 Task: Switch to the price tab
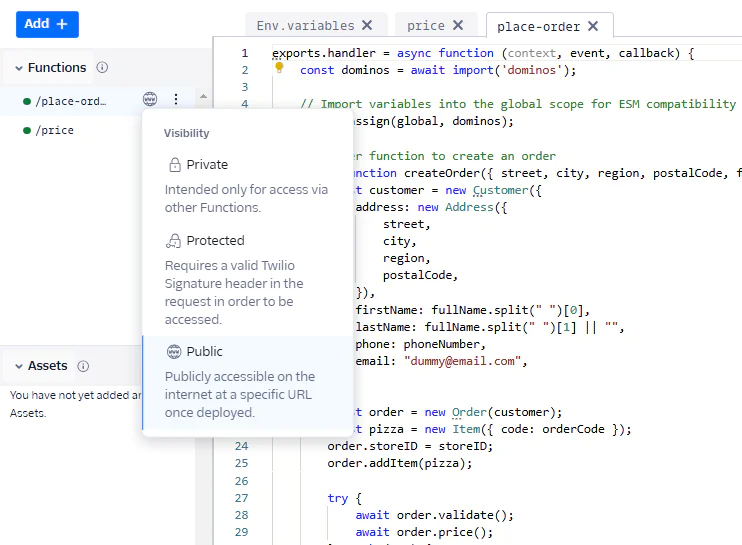425,26
